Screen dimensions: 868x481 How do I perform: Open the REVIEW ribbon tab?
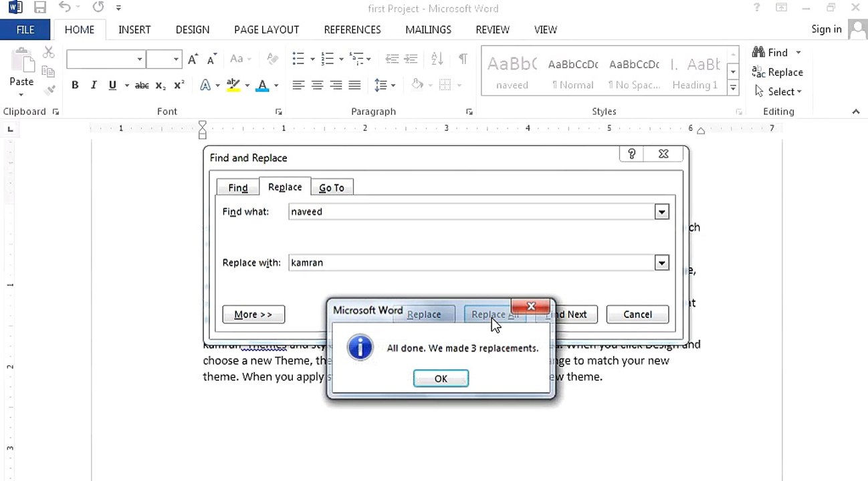click(493, 29)
